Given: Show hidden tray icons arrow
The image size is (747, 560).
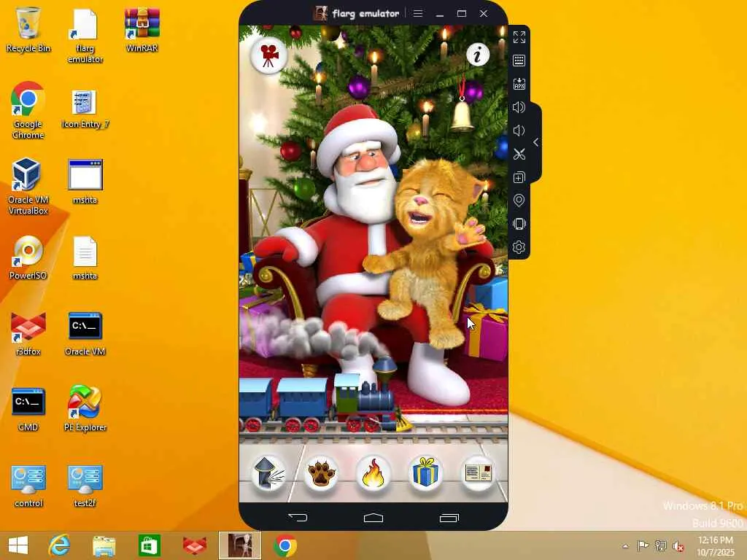Looking at the screenshot, I should (625, 546).
